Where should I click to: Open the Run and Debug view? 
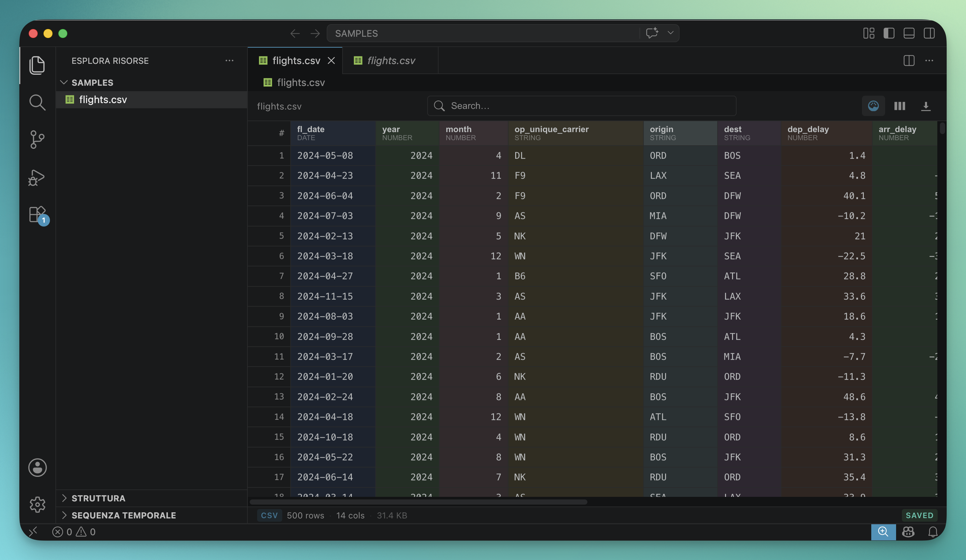(x=37, y=177)
